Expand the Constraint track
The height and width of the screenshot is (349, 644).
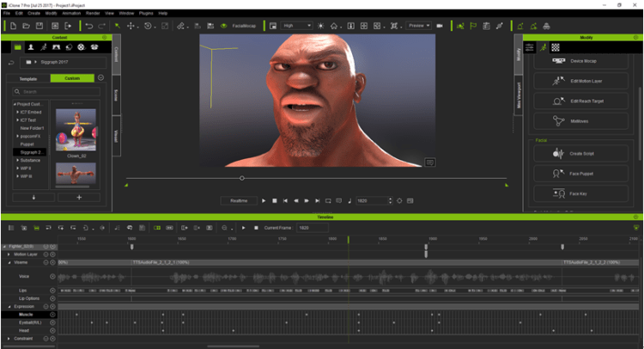(9, 339)
